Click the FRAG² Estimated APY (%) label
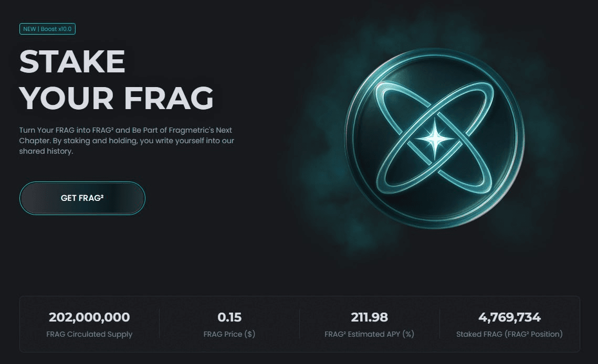 coord(369,334)
